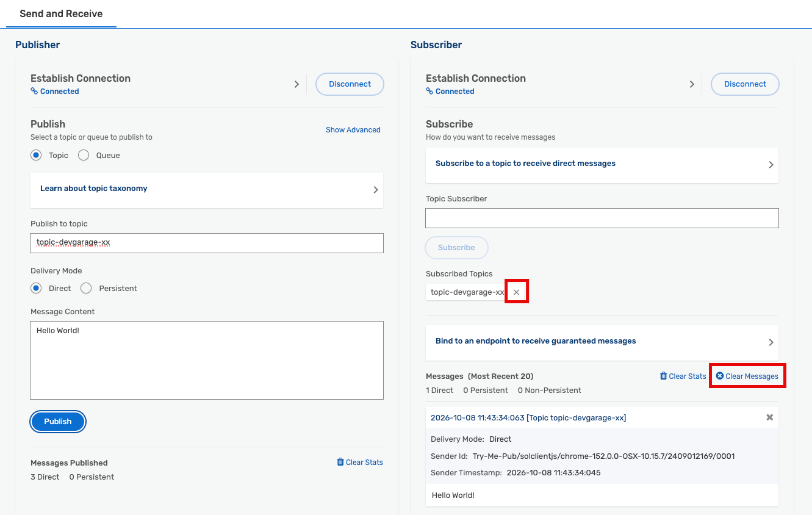Expand Subscribe to a topic panel

click(602, 165)
